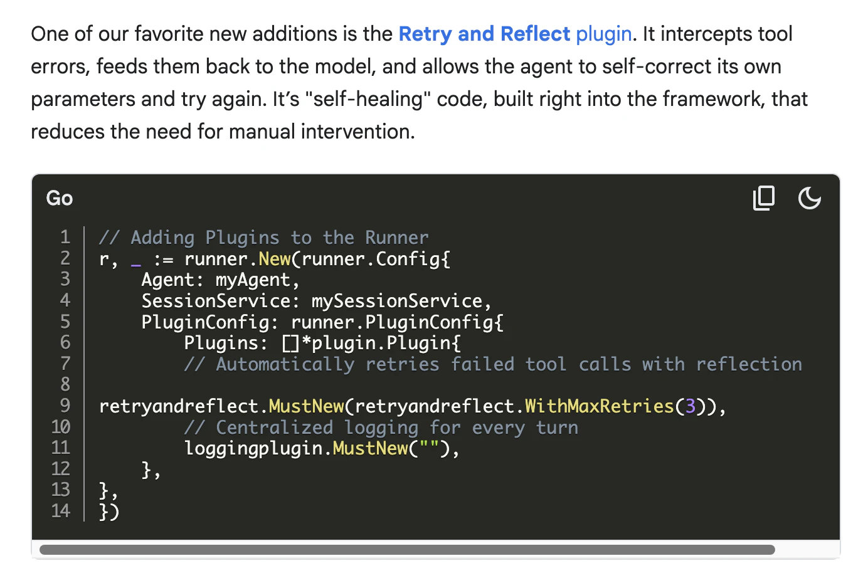Click the Go language label
The image size is (868, 588).
[x=60, y=198]
